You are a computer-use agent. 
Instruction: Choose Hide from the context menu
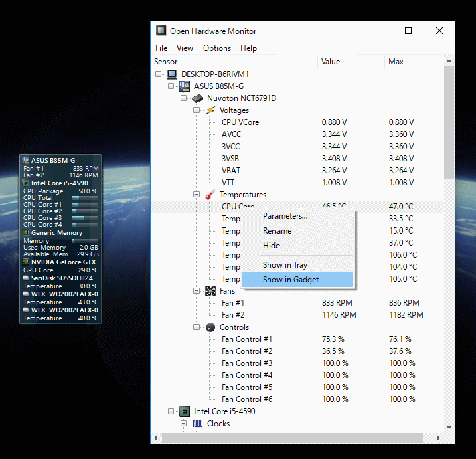(271, 246)
